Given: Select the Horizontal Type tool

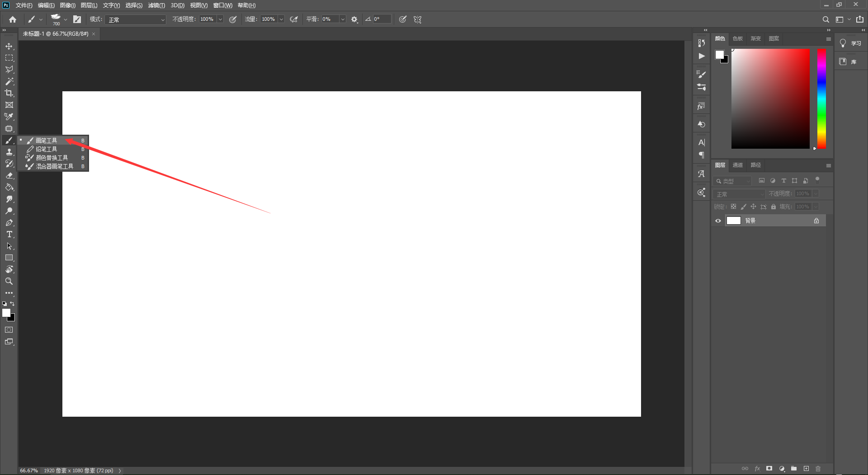Looking at the screenshot, I should coord(9,234).
